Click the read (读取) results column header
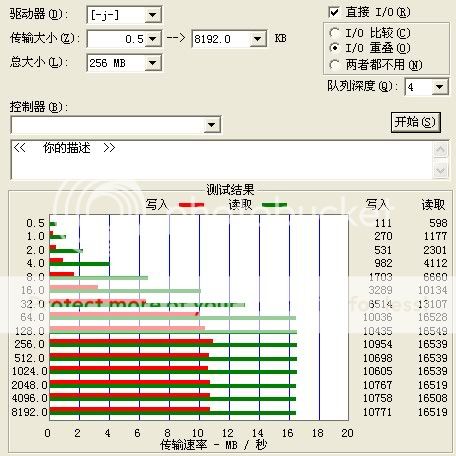 433,204
